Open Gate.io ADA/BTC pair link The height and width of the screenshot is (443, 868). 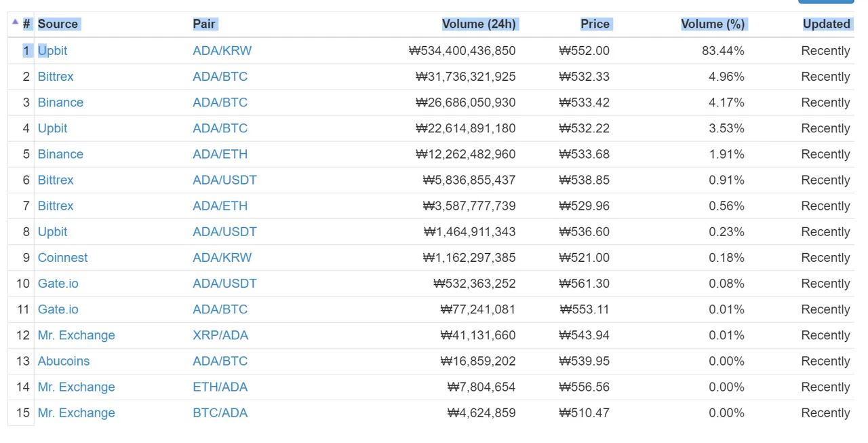click(220, 309)
